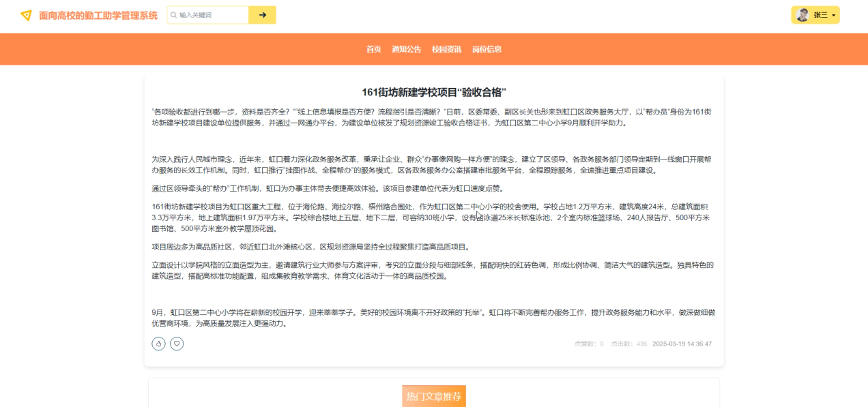Click the 热门文章推荐 section heading

[434, 396]
